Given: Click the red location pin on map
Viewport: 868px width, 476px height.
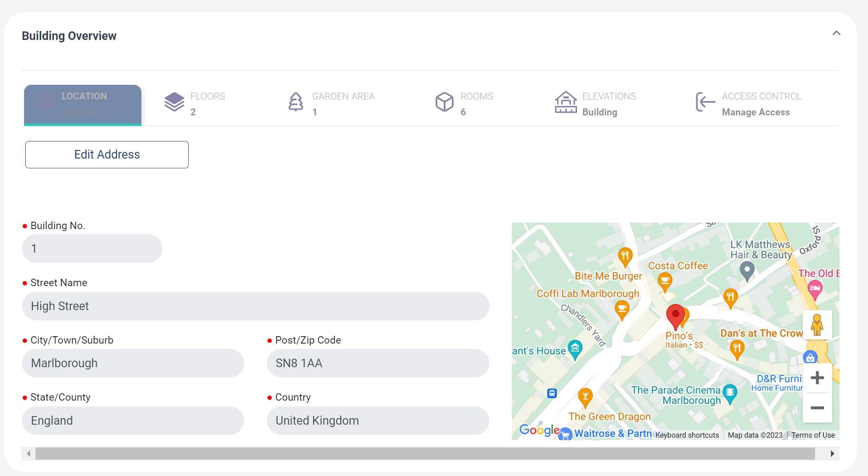Looking at the screenshot, I should pos(675,315).
